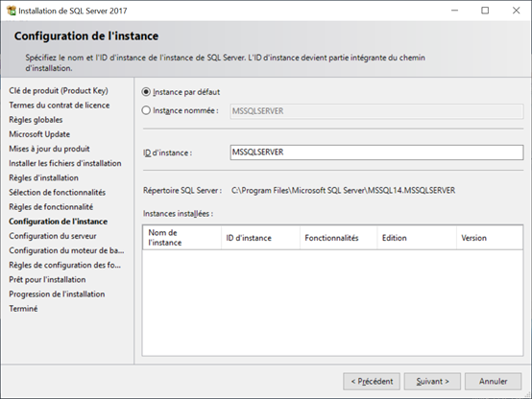
Task: Click the 'ID d'instance' column header
Action: point(260,238)
